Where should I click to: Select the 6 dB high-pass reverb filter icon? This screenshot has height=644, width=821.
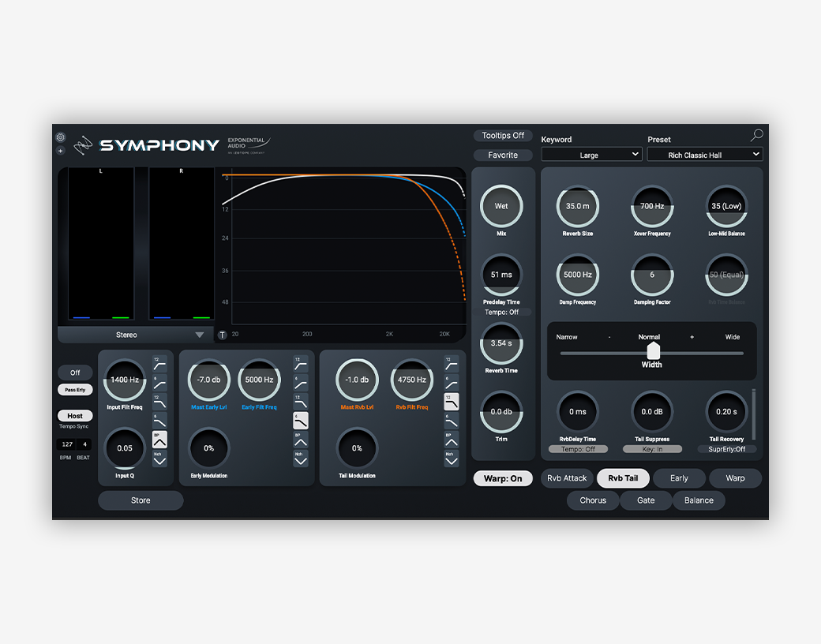[452, 383]
